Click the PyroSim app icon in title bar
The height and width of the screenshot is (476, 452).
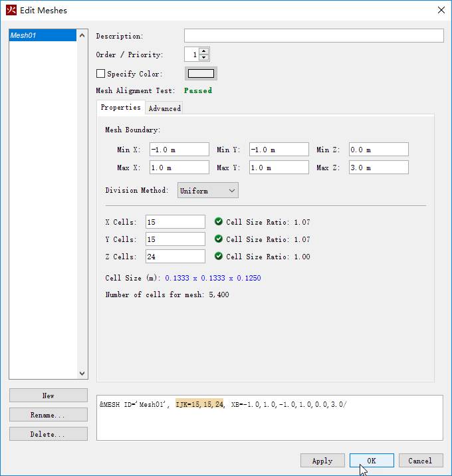tap(11, 10)
